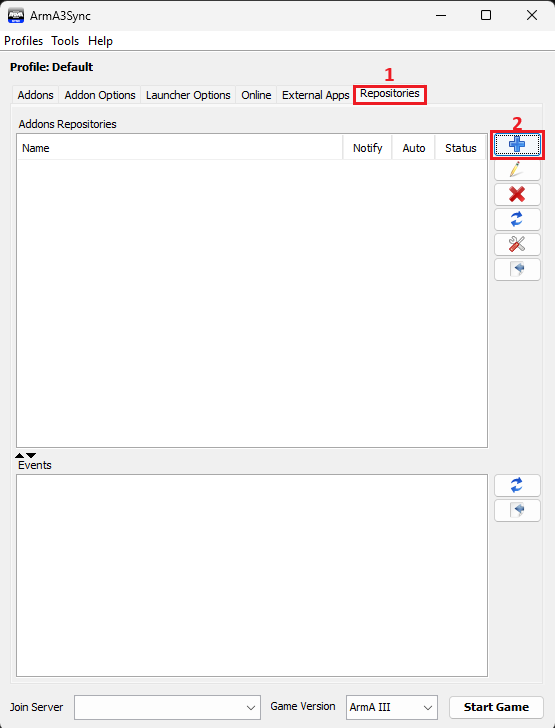Open repository admin wrench and screwdriver icon

pos(517,244)
